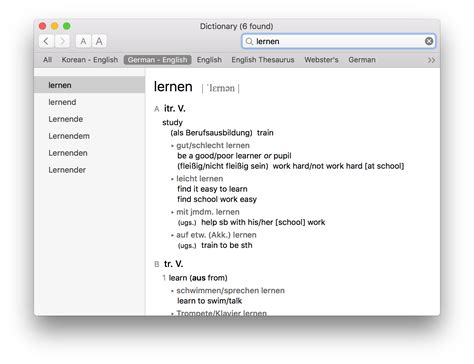The width and height of the screenshot is (474, 364).
Task: Increase text size with large A button
Action: 99,41
